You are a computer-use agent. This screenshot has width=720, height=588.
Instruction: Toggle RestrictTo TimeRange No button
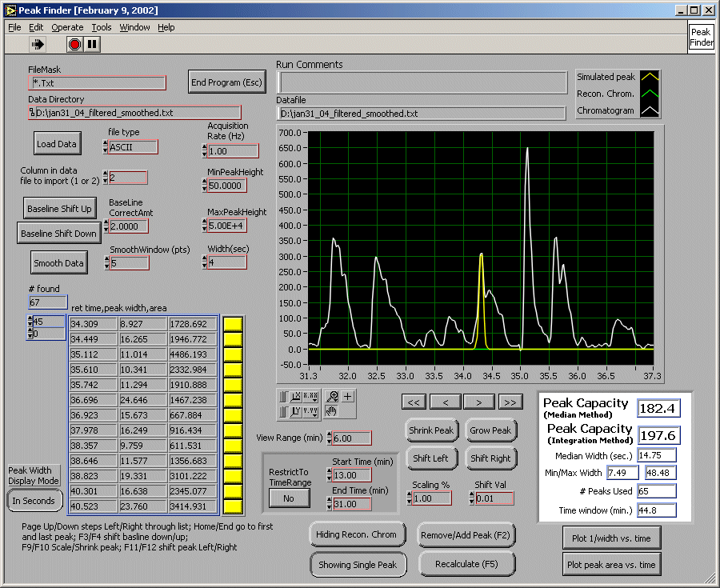click(289, 498)
